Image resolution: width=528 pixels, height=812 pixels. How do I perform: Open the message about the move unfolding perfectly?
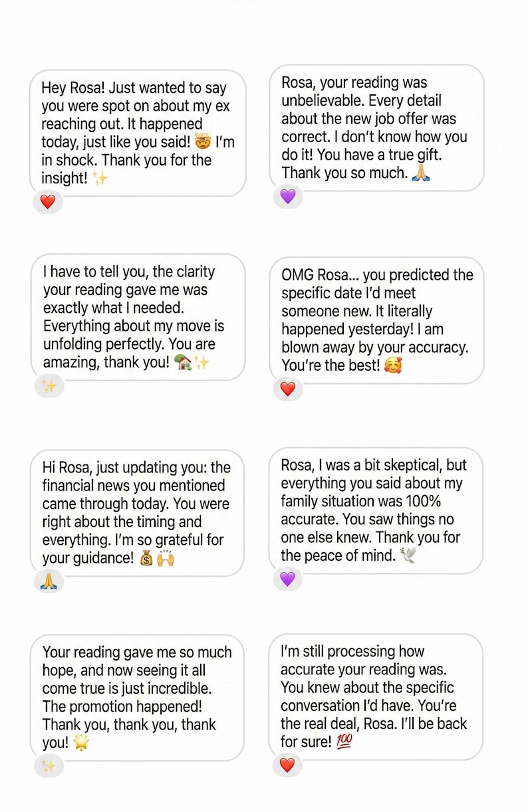138,317
